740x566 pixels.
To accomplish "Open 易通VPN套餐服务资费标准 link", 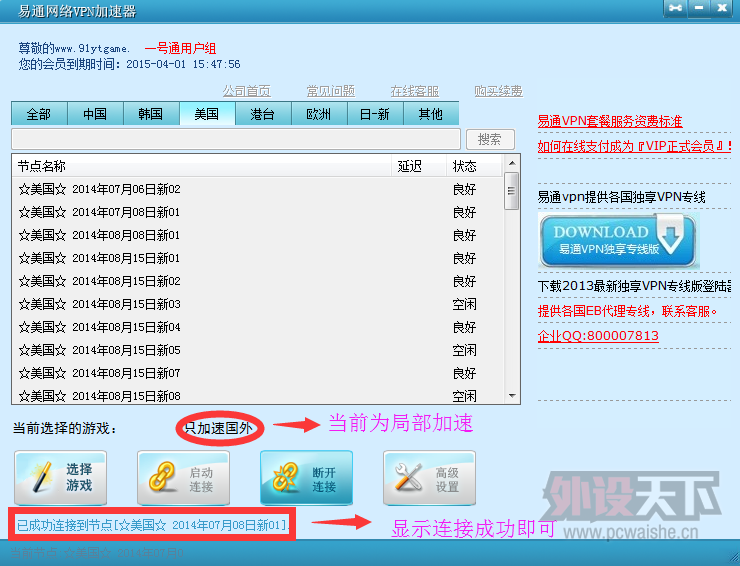I will click(x=610, y=121).
